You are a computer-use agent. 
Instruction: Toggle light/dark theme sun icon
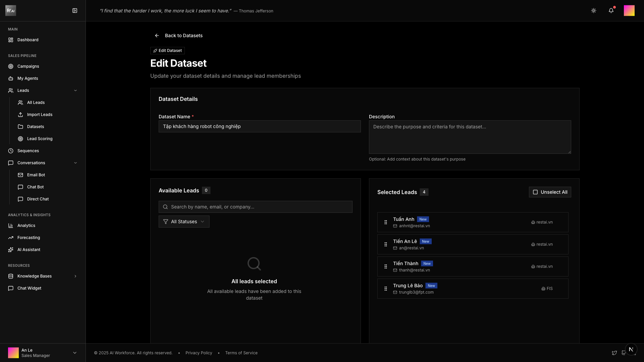594,11
